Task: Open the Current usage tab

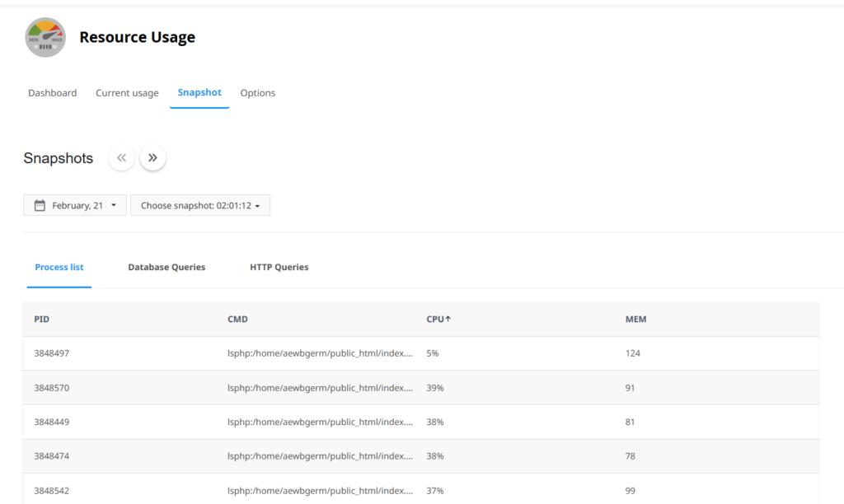Action: [x=127, y=93]
